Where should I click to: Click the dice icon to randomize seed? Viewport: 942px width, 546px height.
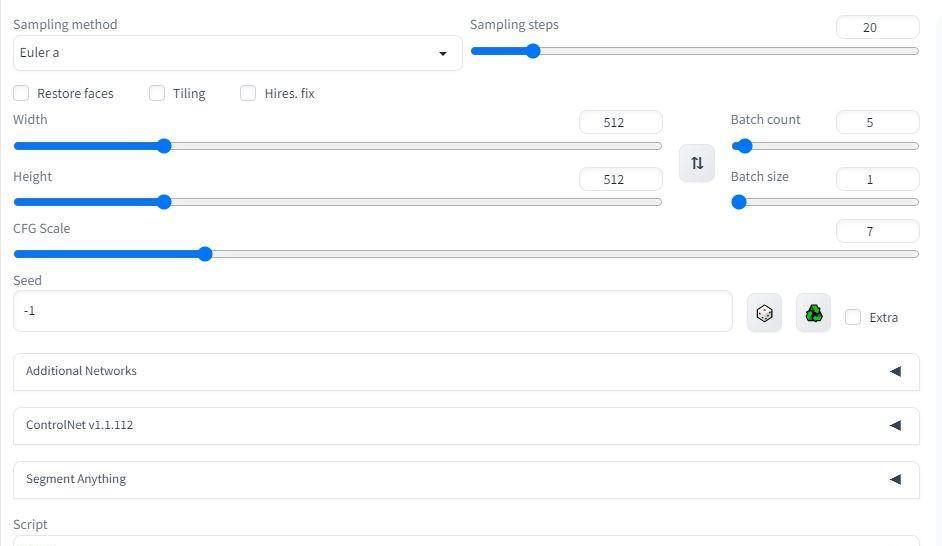[x=764, y=313]
